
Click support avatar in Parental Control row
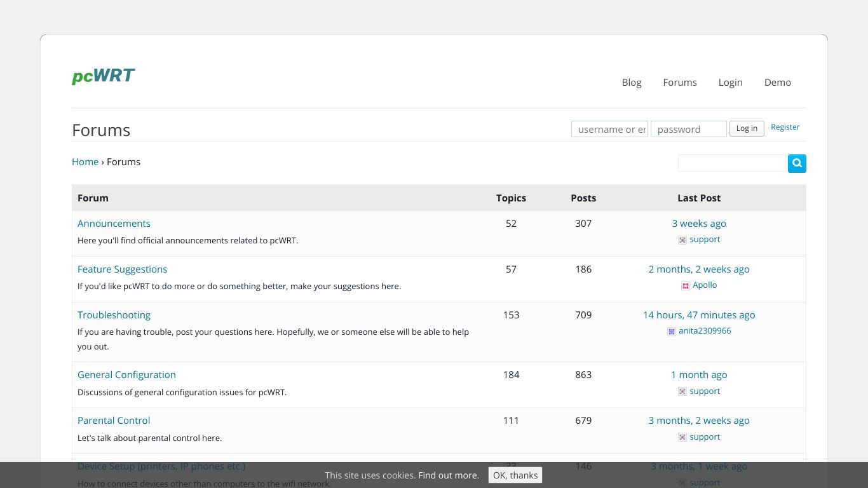click(x=682, y=437)
